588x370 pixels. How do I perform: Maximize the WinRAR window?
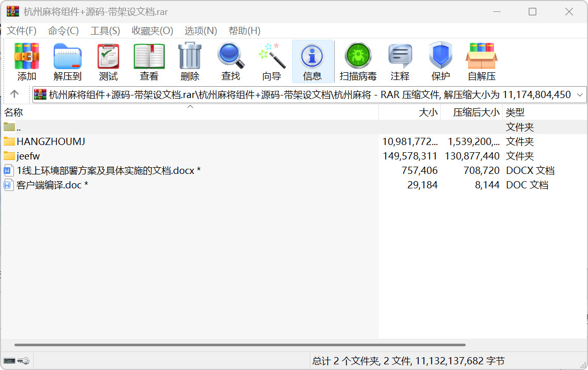tap(532, 12)
